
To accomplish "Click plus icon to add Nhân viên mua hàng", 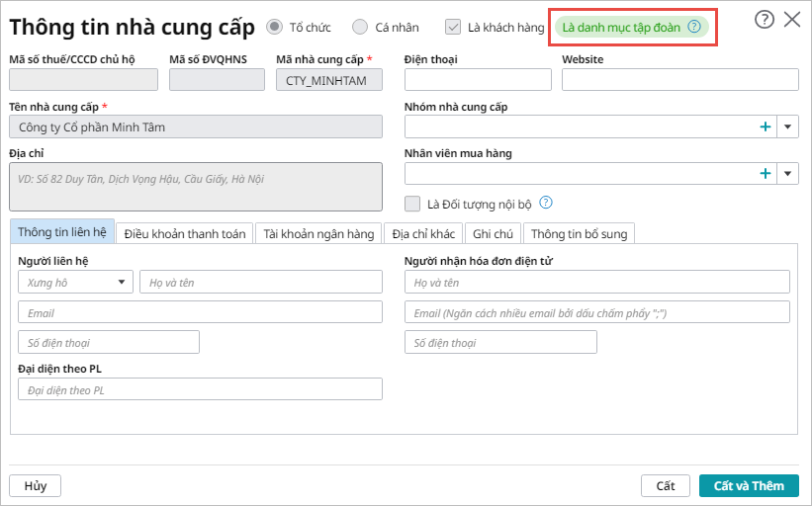I will click(765, 173).
